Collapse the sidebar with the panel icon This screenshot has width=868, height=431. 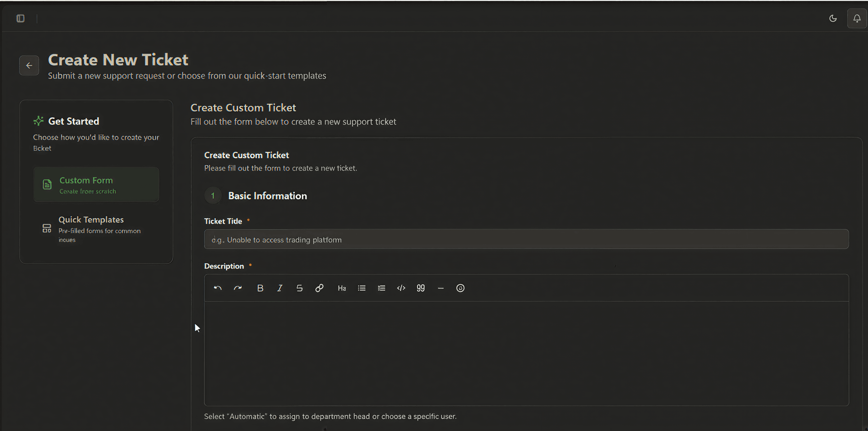coord(21,18)
